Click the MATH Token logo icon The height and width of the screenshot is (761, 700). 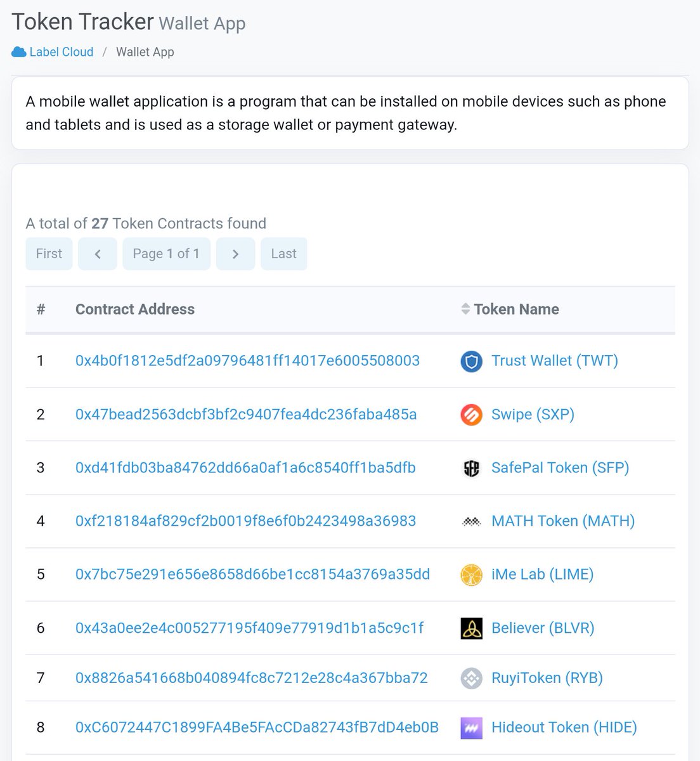(471, 521)
